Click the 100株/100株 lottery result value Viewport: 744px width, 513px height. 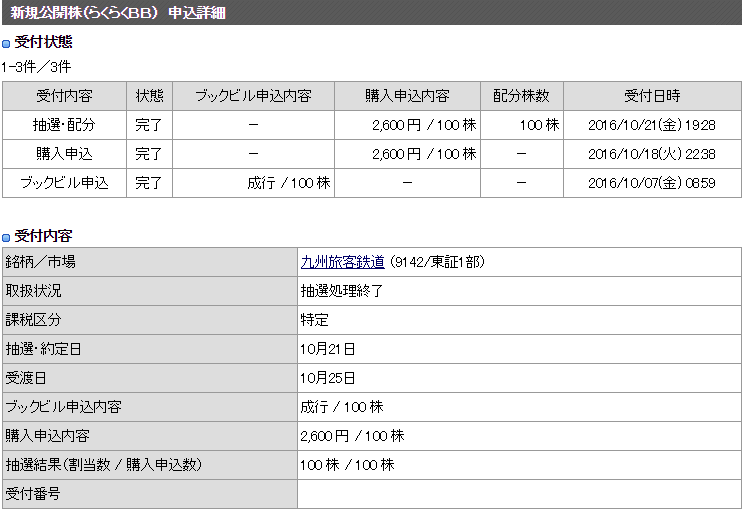click(347, 465)
